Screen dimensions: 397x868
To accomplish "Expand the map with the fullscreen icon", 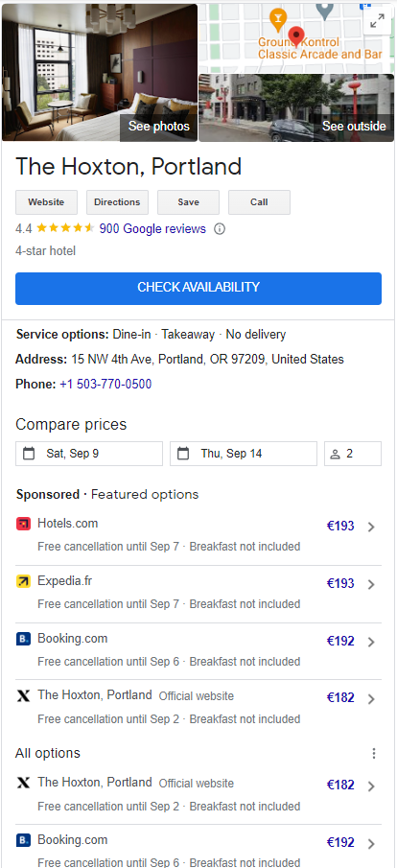I will tap(378, 21).
